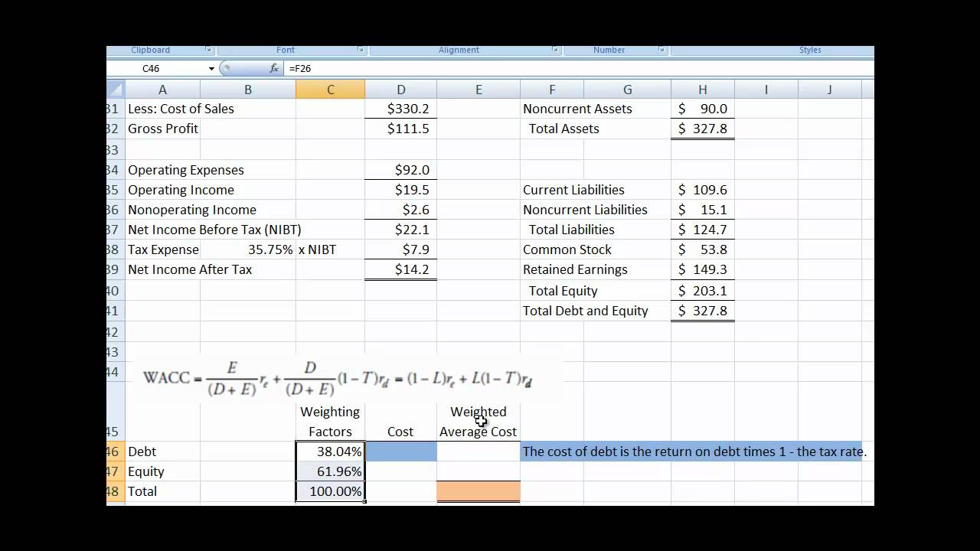Screen dimensions: 980x551
Task: Open the Font group dialog launcher
Action: pyautogui.click(x=361, y=50)
